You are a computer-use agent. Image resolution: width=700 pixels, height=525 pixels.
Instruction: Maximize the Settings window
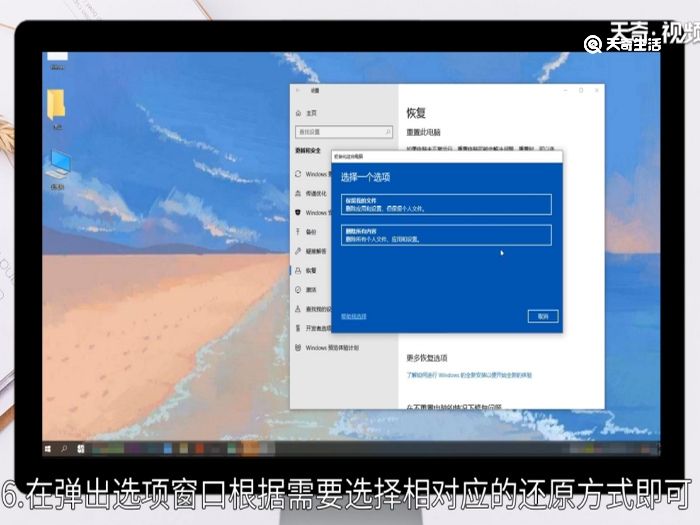point(581,90)
